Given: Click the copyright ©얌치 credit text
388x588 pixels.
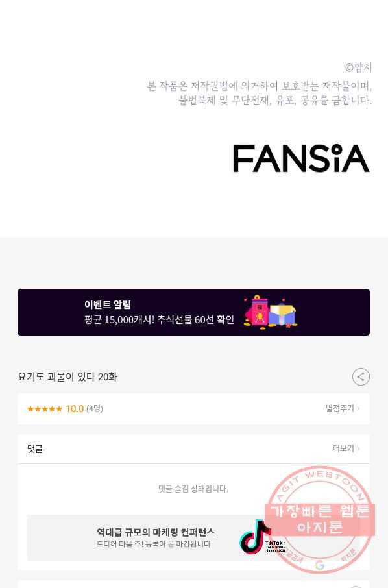Looking at the screenshot, I should pyautogui.click(x=358, y=67).
